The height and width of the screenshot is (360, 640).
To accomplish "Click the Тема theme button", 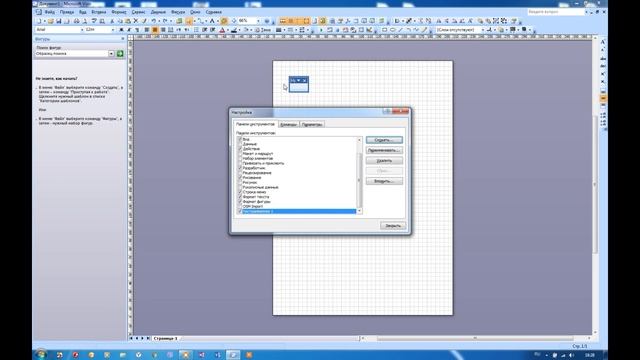I will point(263,30).
